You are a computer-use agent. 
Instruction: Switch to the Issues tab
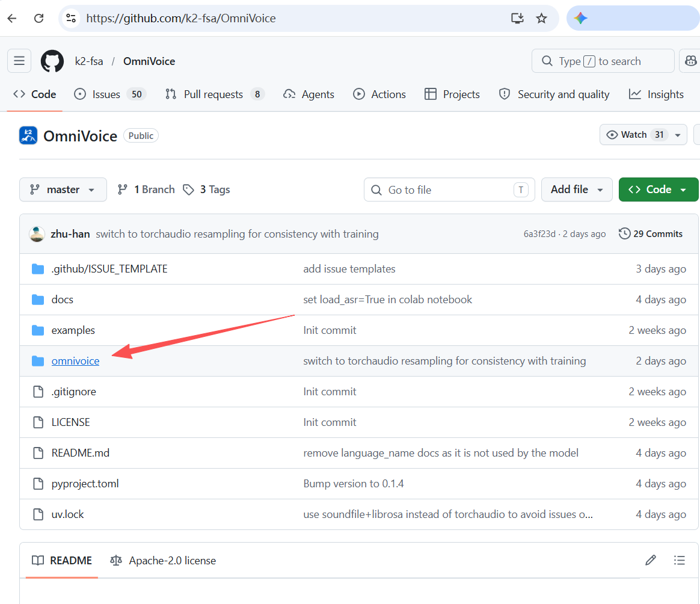(x=106, y=94)
